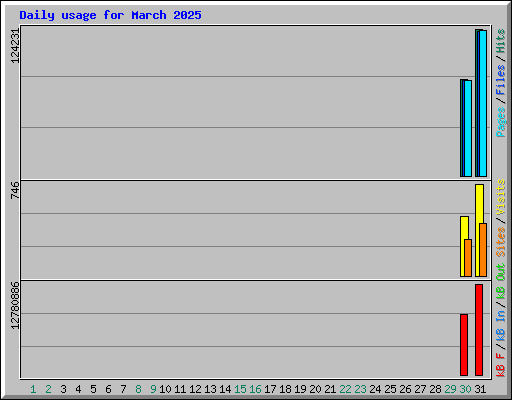
Task: Click the Files legend label
Action: [501, 80]
